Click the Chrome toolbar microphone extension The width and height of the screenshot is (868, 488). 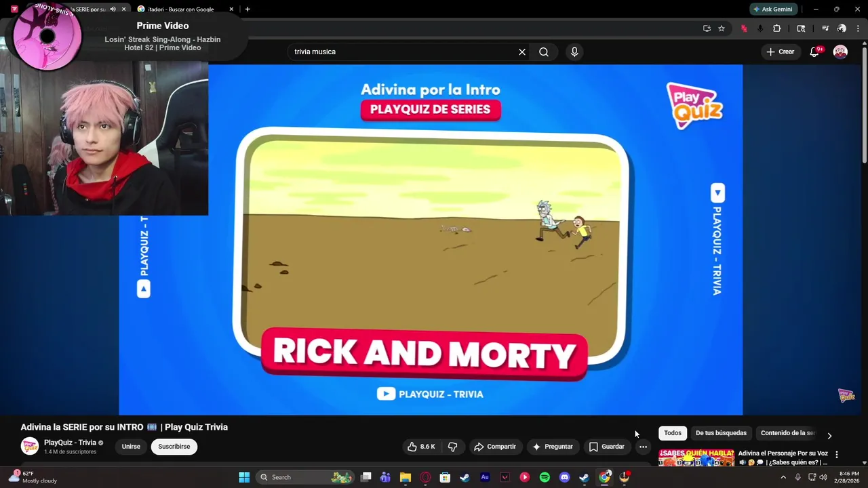760,28
